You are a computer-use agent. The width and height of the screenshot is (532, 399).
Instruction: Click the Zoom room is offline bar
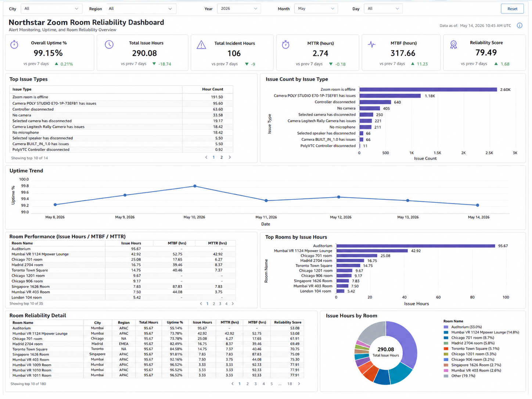tap(428, 90)
